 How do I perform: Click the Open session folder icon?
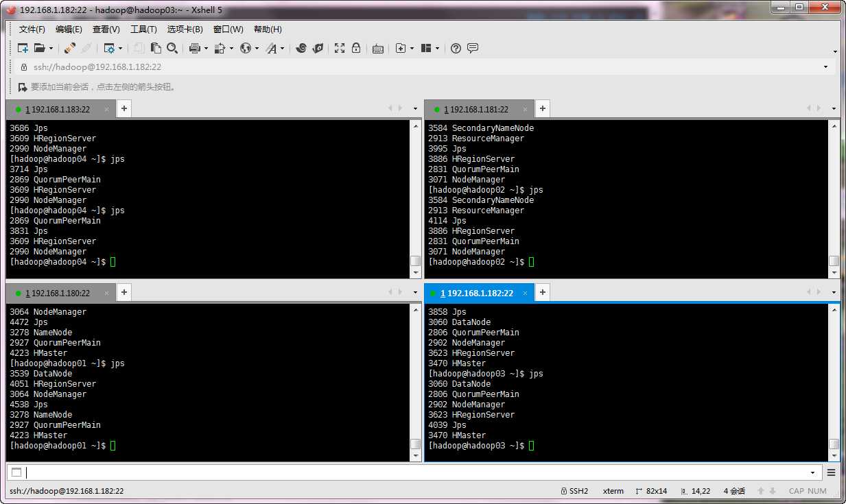point(40,48)
